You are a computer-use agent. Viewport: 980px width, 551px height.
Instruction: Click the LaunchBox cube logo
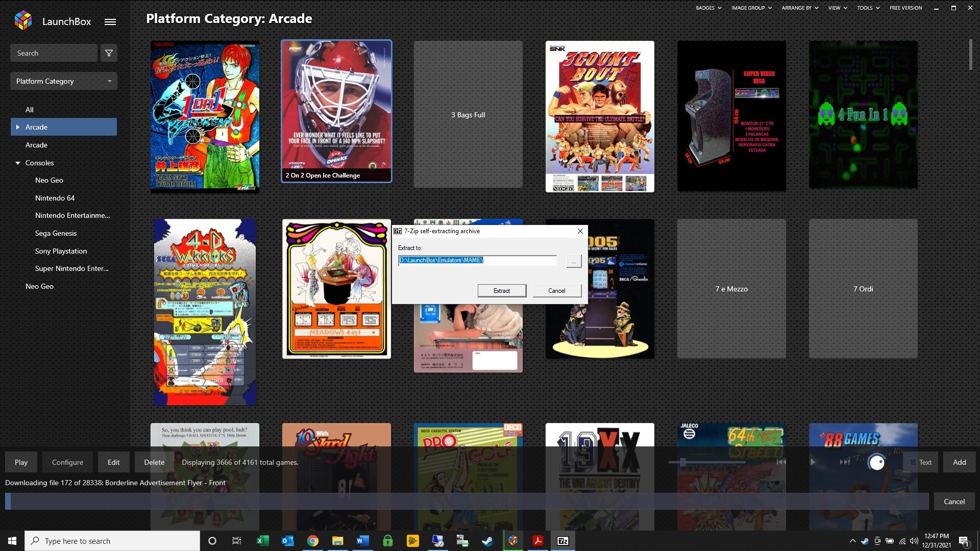point(23,21)
